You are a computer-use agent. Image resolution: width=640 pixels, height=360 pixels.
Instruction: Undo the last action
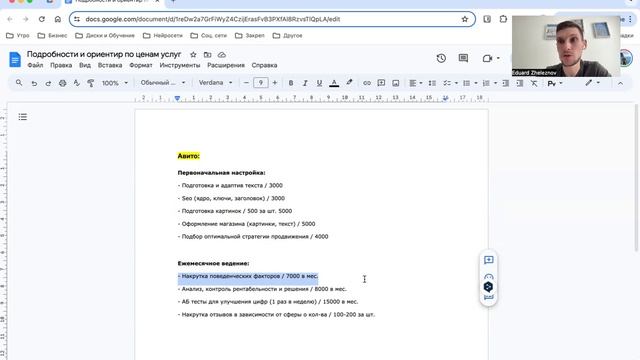coord(34,83)
